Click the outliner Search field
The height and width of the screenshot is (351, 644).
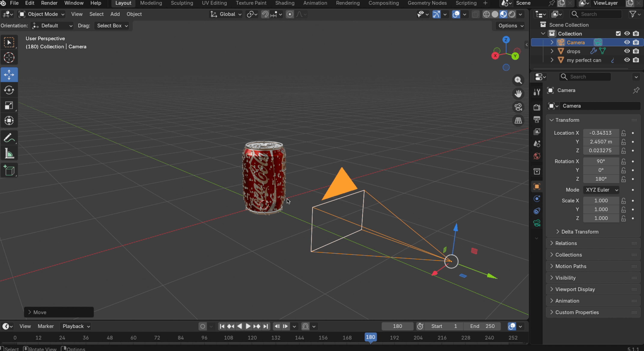(596, 14)
